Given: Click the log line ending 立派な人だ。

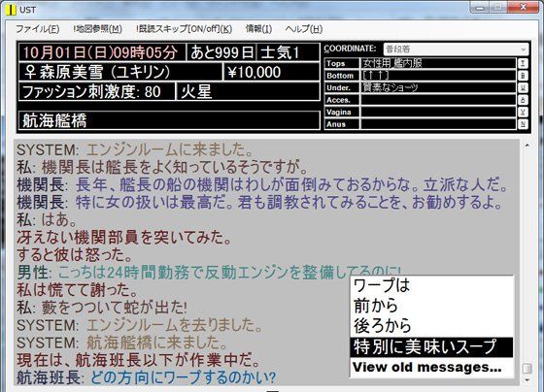Looking at the screenshot, I should click(262, 184).
